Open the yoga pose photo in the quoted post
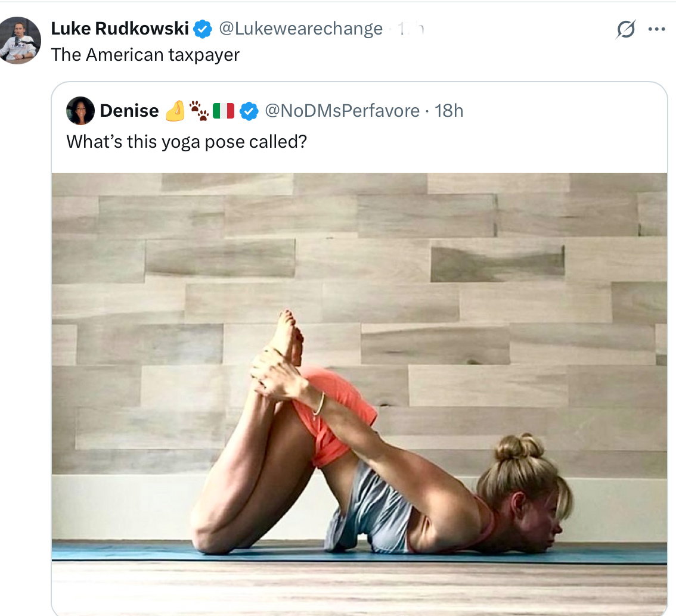676x616 pixels. [x=359, y=394]
